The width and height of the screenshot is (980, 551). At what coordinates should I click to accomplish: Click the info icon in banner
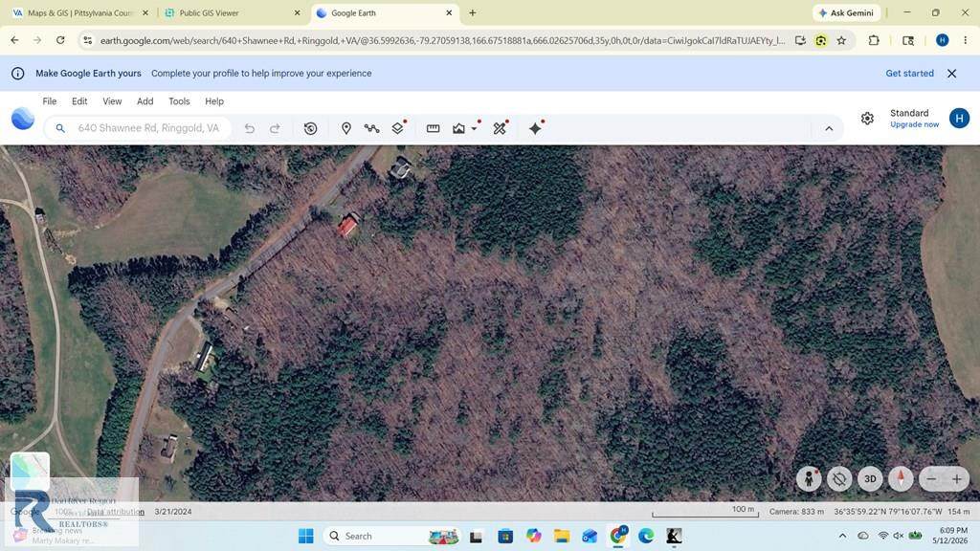click(18, 73)
